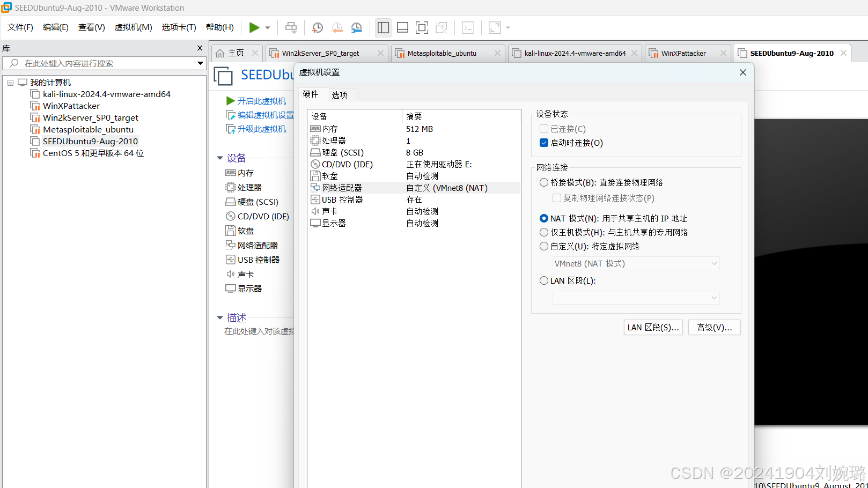This screenshot has height=488, width=868.
Task: Select the 仅主机模式(H) radio button
Action: [544, 232]
